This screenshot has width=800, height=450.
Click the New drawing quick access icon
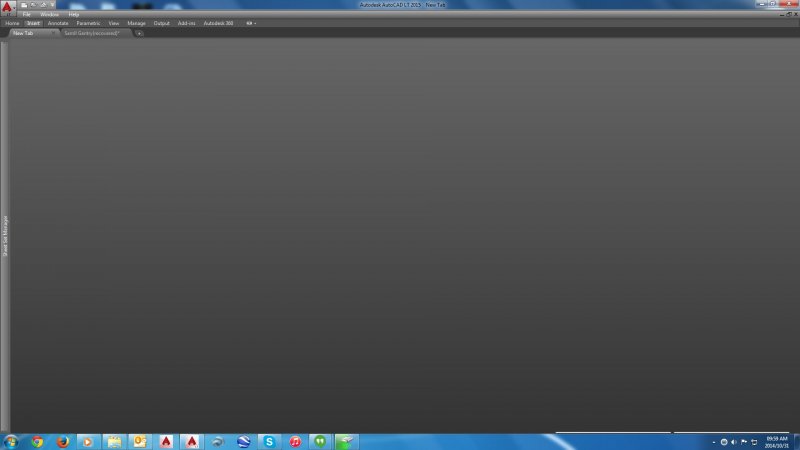24,5
